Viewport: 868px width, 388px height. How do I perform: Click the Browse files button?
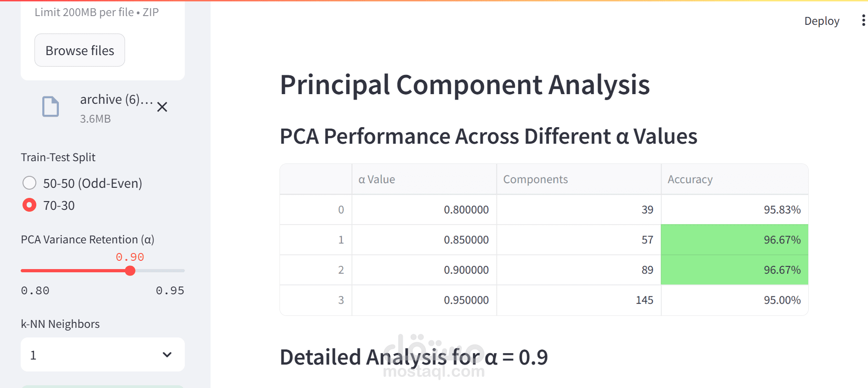[80, 50]
